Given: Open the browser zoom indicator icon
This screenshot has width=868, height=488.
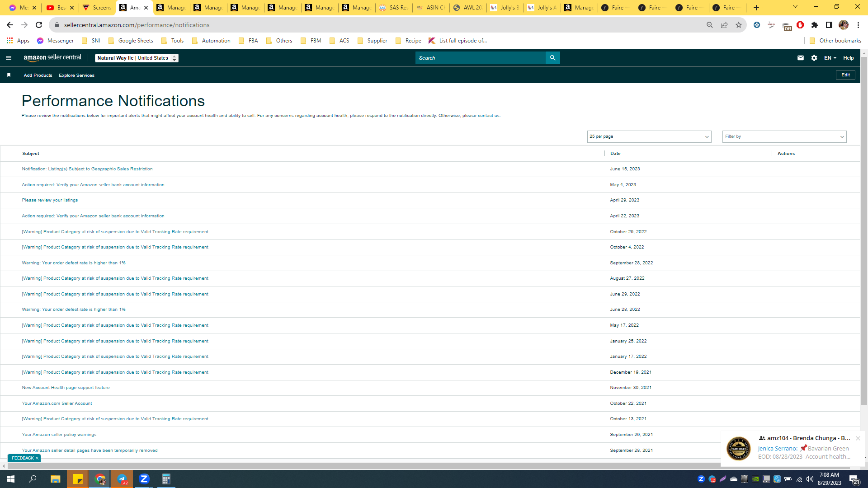Looking at the screenshot, I should (710, 25).
